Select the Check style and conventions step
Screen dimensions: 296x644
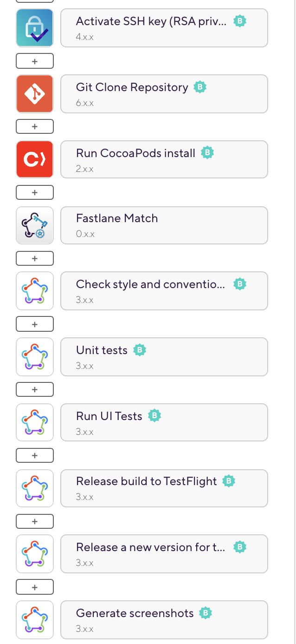pos(164,291)
